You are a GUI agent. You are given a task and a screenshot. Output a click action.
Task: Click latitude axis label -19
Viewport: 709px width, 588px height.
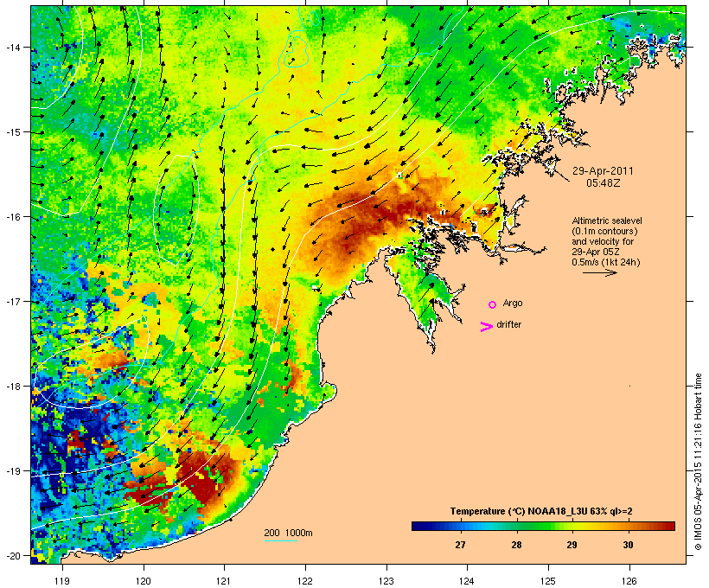(x=12, y=471)
